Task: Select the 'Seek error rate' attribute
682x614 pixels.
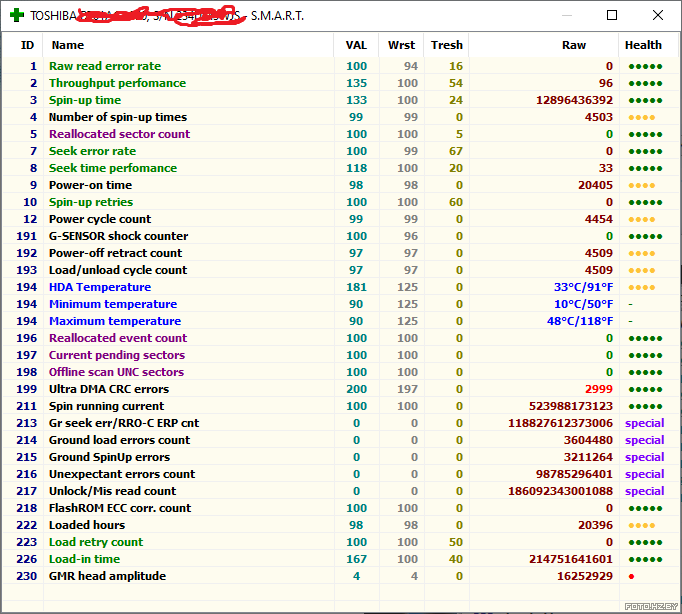Action: coord(92,151)
